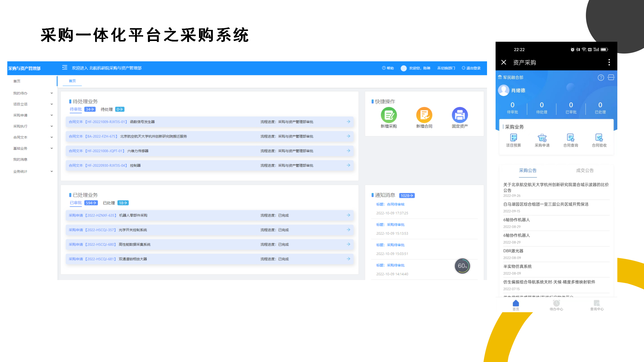This screenshot has height=362, width=644.
Task: Open announcement 半实物仿真系统
Action: [x=517, y=266]
